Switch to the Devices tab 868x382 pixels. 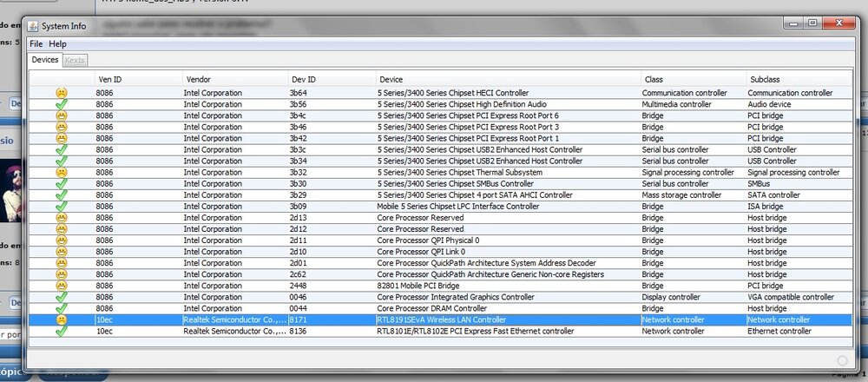(x=45, y=60)
